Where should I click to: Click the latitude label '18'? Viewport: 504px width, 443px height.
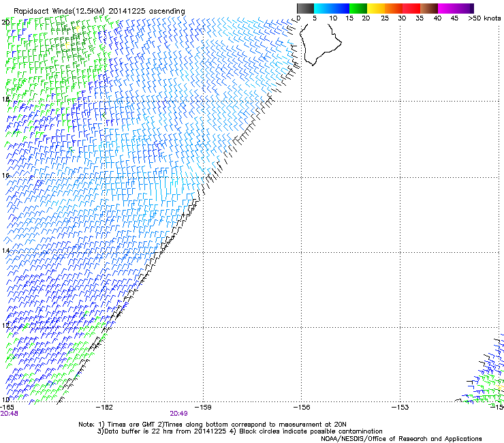coord(5,99)
